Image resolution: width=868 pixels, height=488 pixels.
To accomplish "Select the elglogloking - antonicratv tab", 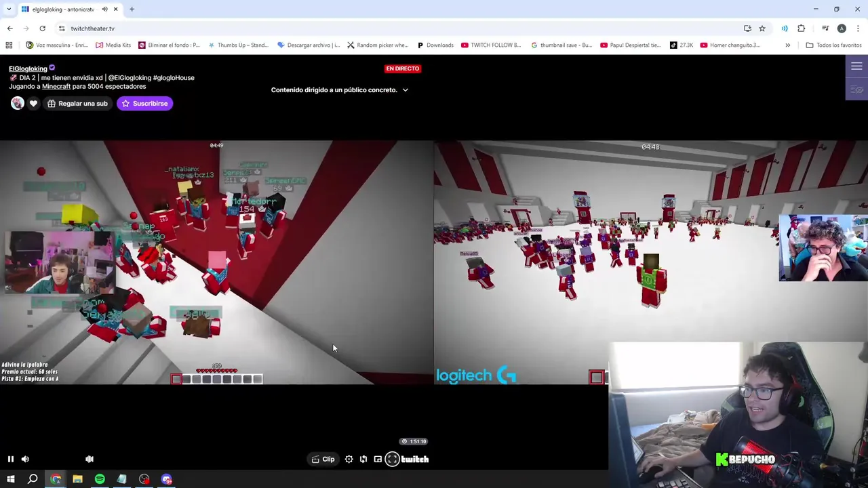I will coord(62,9).
